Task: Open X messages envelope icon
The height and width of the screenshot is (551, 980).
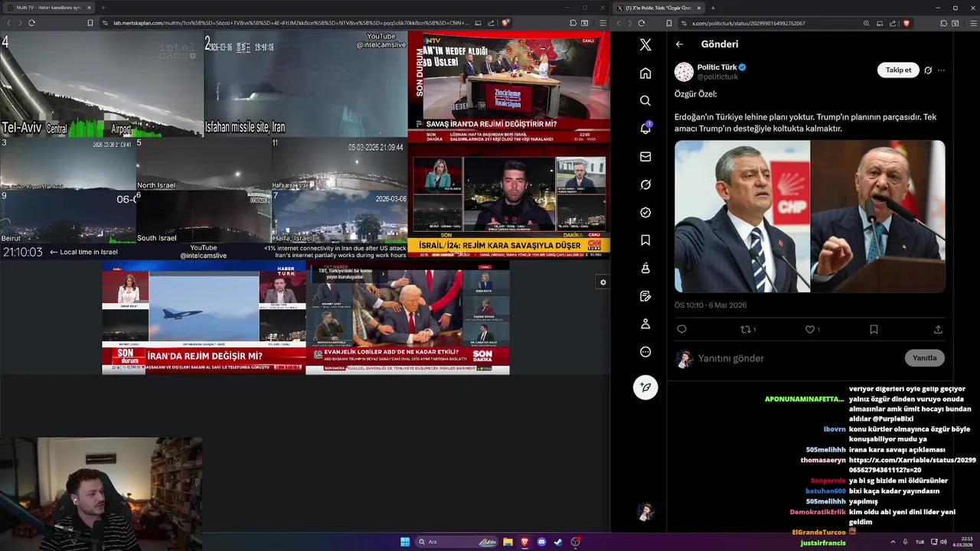Action: pos(645,157)
